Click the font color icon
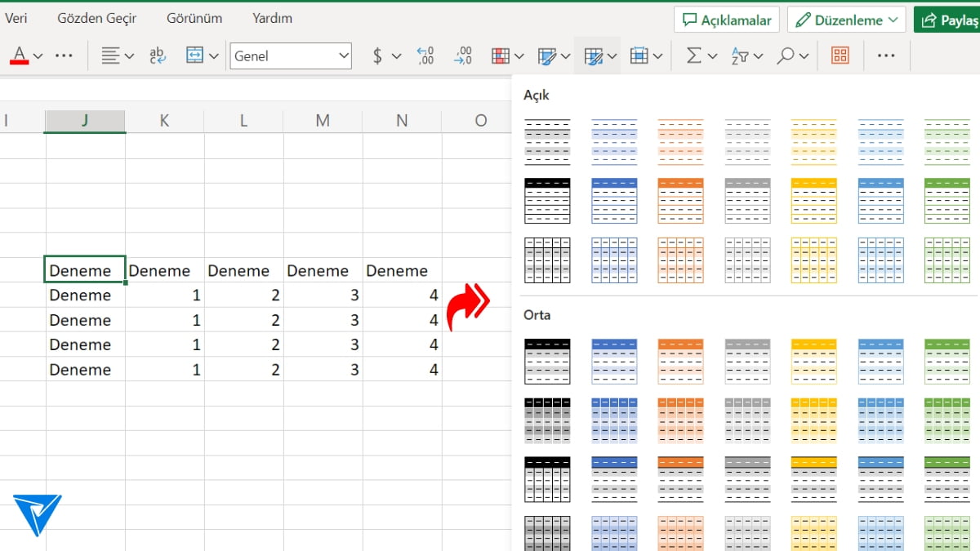Viewport: 980px width, 551px height. pos(19,56)
